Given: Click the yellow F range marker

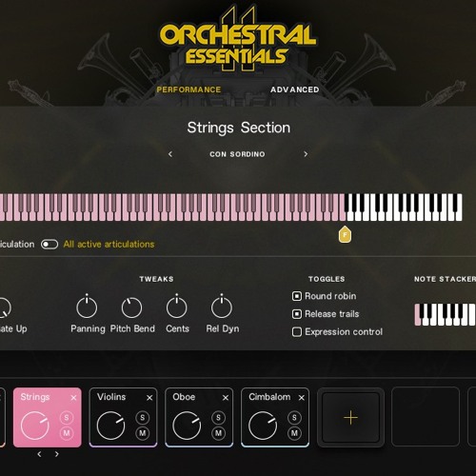Looking at the screenshot, I should (345, 235).
